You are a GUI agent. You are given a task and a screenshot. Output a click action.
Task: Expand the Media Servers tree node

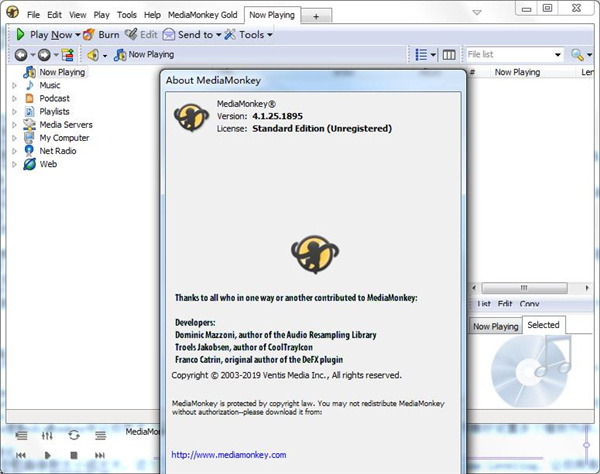(15, 125)
